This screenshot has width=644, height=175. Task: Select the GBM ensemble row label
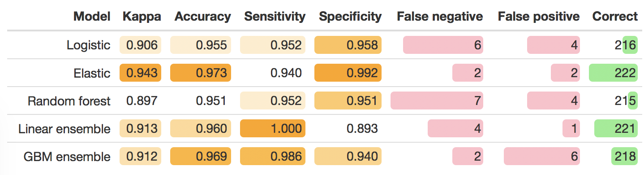67,157
